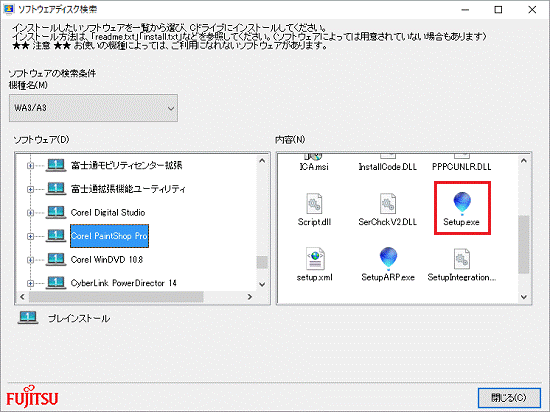This screenshot has height=412, width=550.
Task: Open the 機種名 WA3/A3 dropdown
Action: point(93,108)
